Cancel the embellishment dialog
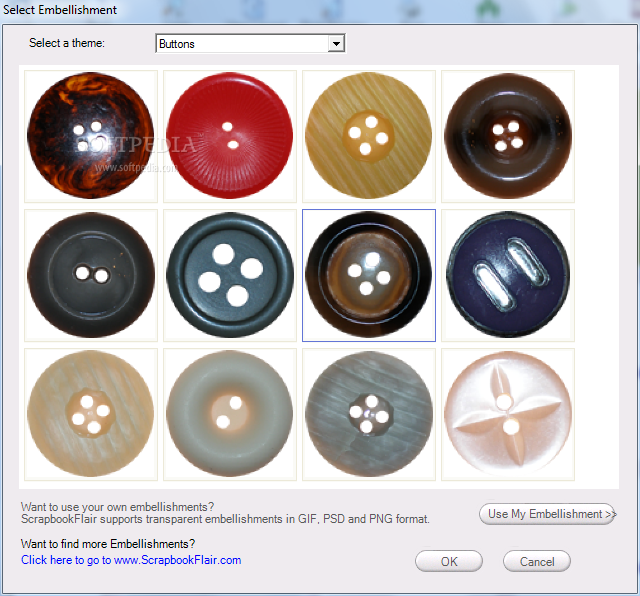 coord(537,561)
